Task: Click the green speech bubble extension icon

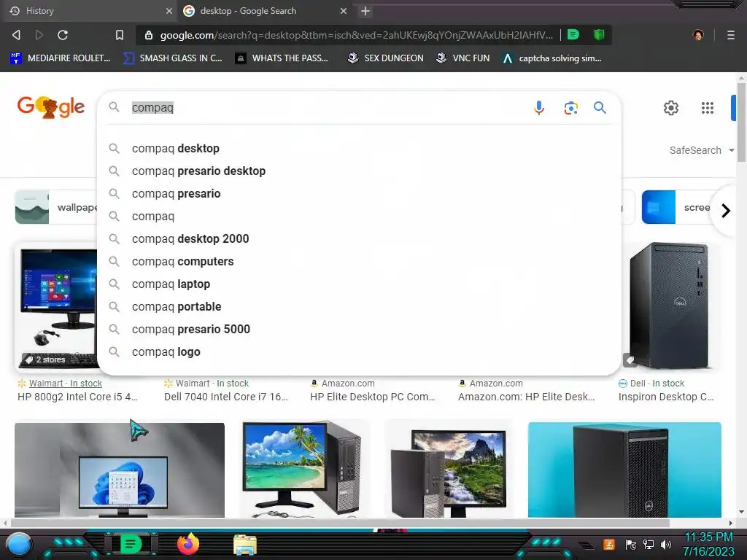Action: (x=573, y=35)
